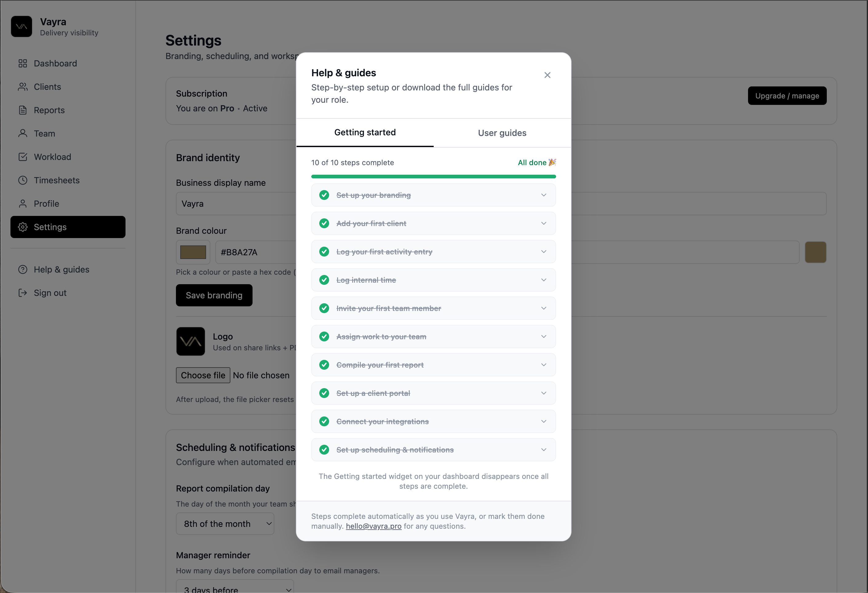This screenshot has width=868, height=593.
Task: Toggle check for Set up your branding
Action: coord(324,195)
